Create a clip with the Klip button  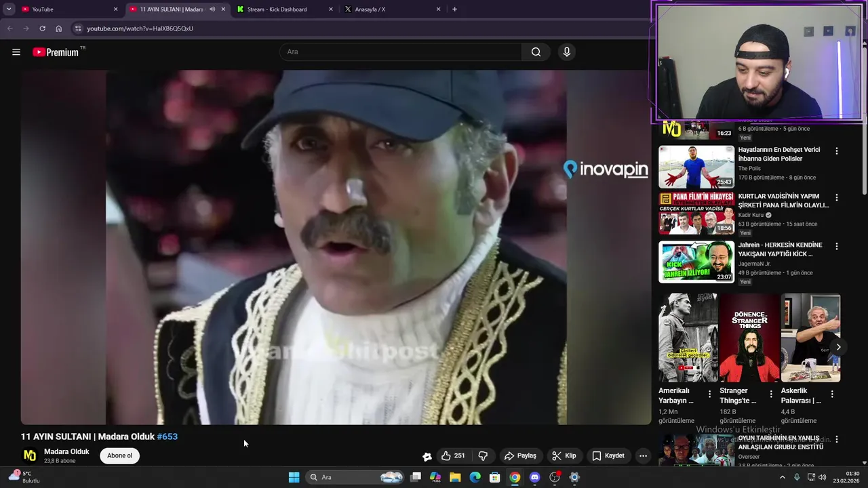click(564, 456)
